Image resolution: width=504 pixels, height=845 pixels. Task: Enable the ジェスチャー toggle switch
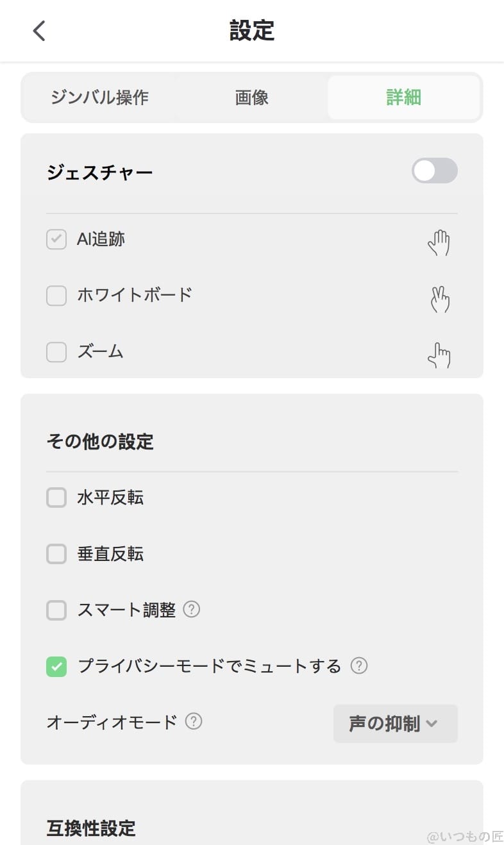434,171
